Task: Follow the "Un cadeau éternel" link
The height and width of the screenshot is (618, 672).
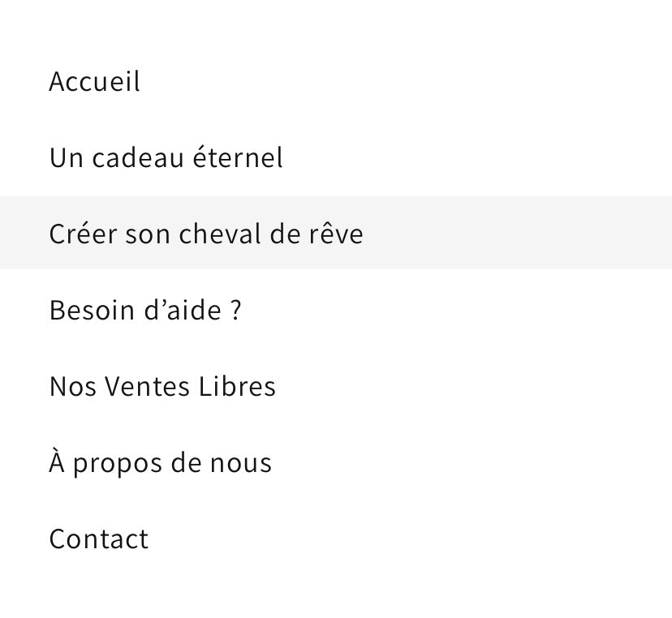Action: pos(166,157)
